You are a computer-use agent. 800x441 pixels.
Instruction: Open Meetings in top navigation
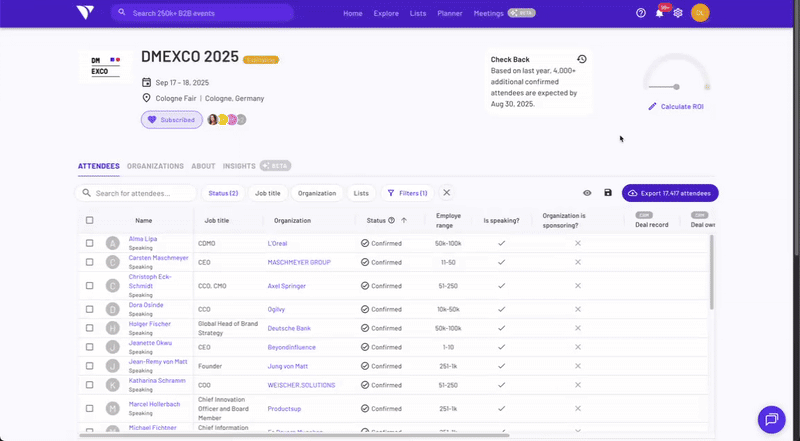pyautogui.click(x=488, y=13)
